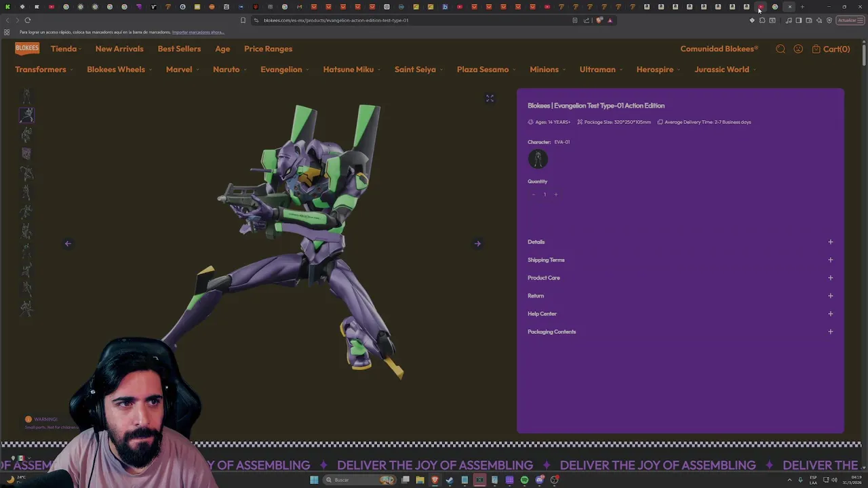Select the quantity field showing 1

click(x=544, y=195)
